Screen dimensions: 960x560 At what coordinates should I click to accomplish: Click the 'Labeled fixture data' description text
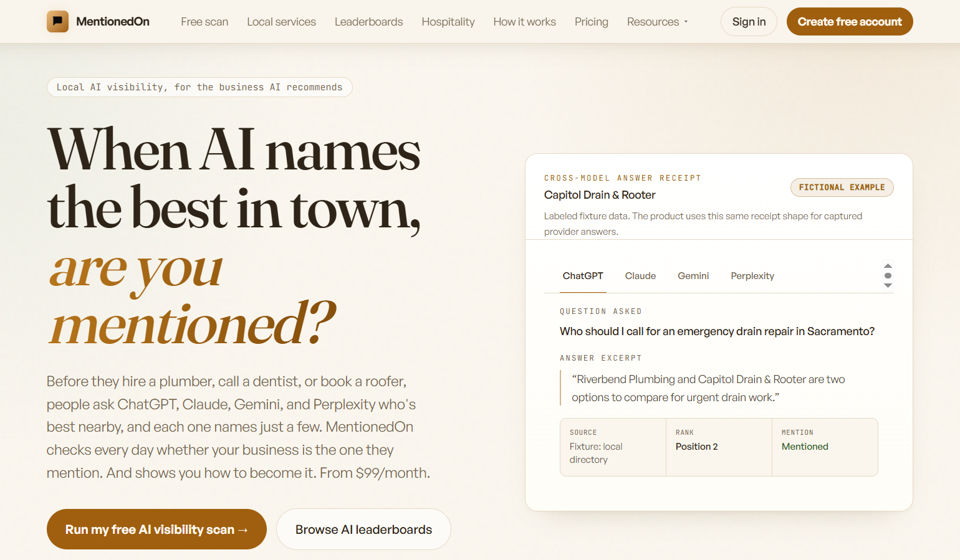click(703, 224)
